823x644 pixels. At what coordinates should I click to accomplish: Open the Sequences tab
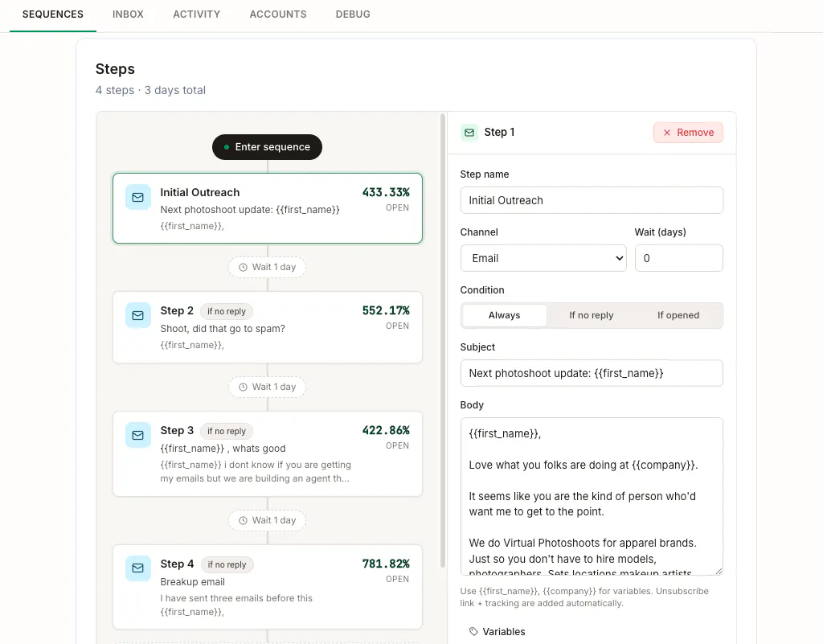point(52,14)
